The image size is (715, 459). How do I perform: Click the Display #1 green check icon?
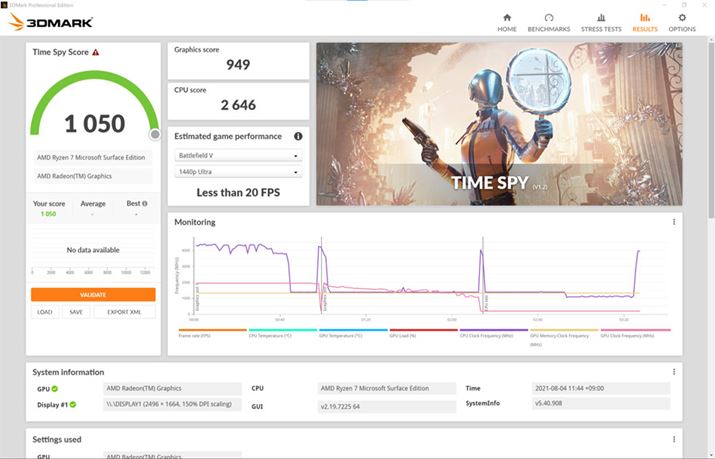coord(73,404)
